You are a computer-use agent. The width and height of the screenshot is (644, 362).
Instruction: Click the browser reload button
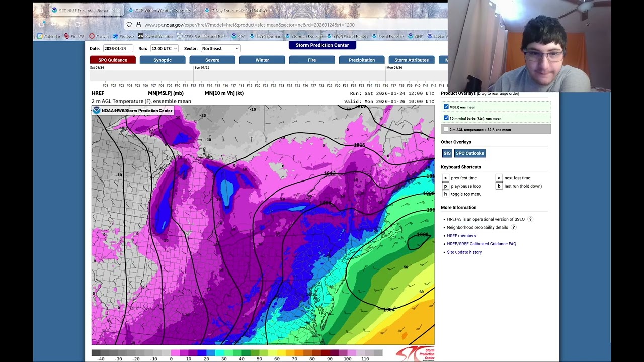point(77,24)
